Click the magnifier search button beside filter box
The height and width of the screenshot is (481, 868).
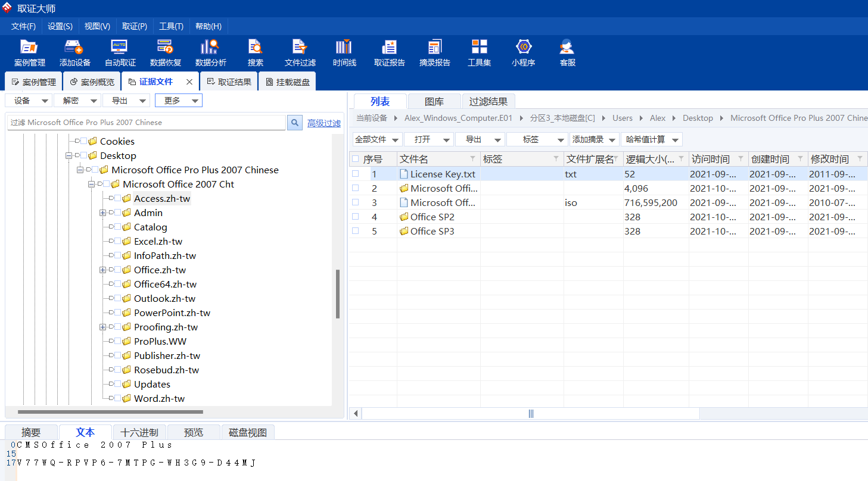tap(295, 123)
